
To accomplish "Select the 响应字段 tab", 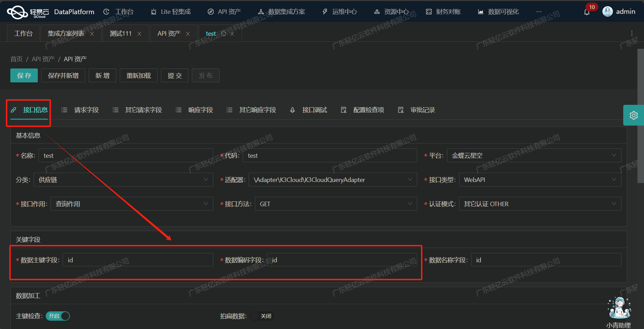I will click(x=194, y=110).
